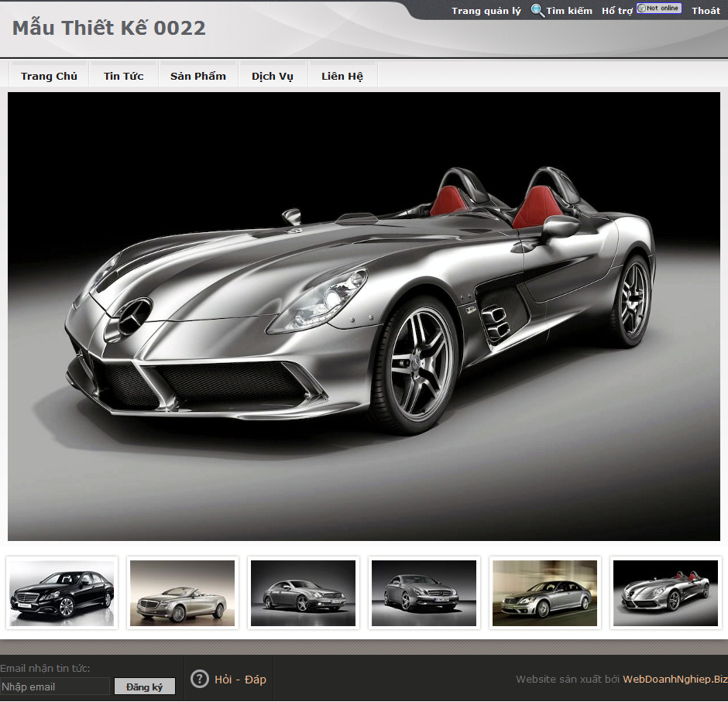
Task: Click the Hỗ trợ link
Action: coord(617,11)
